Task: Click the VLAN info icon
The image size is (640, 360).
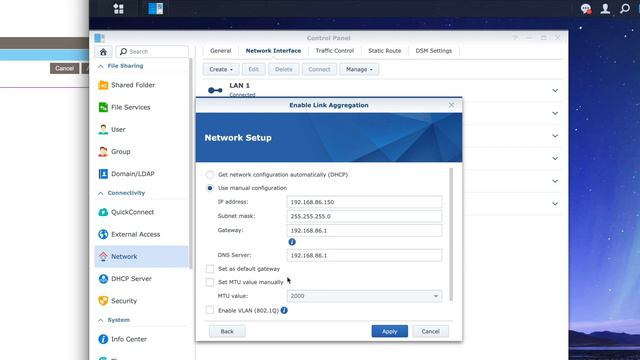Action: pyautogui.click(x=284, y=310)
